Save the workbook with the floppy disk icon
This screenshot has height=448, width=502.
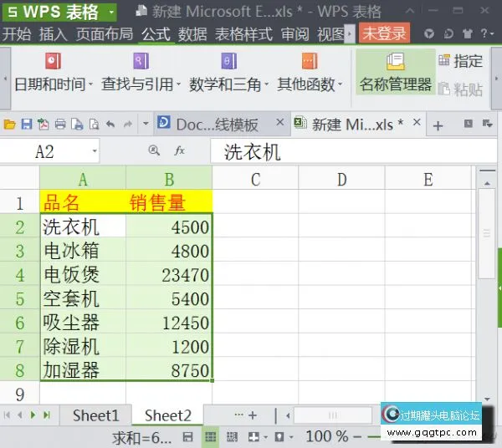(27, 124)
